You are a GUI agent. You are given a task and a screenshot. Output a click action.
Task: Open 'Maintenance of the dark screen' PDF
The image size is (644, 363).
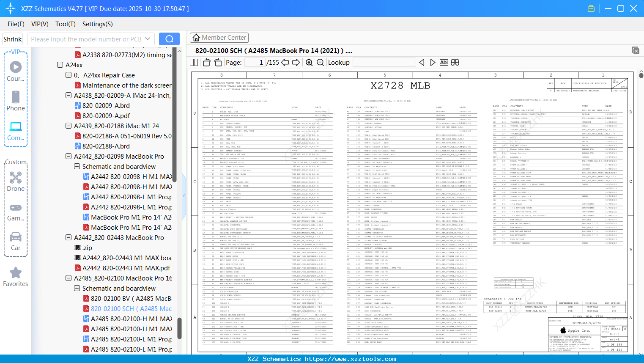coord(123,85)
